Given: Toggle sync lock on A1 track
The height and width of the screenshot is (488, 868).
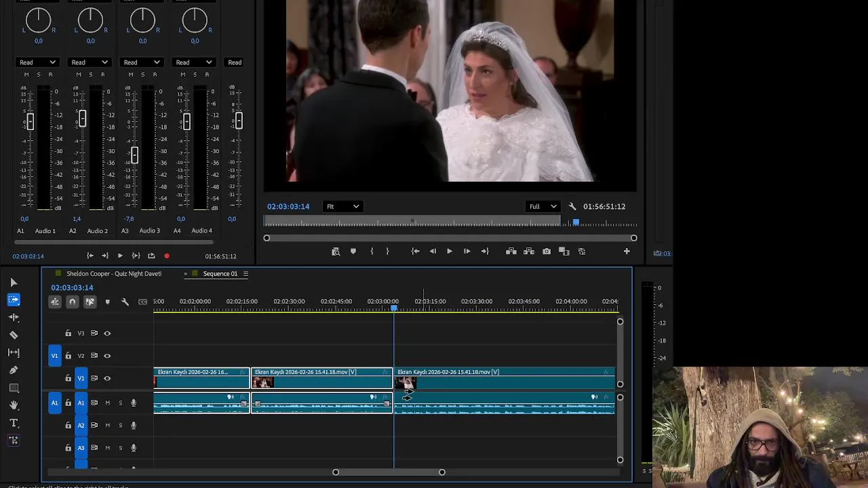Looking at the screenshot, I should click(94, 403).
